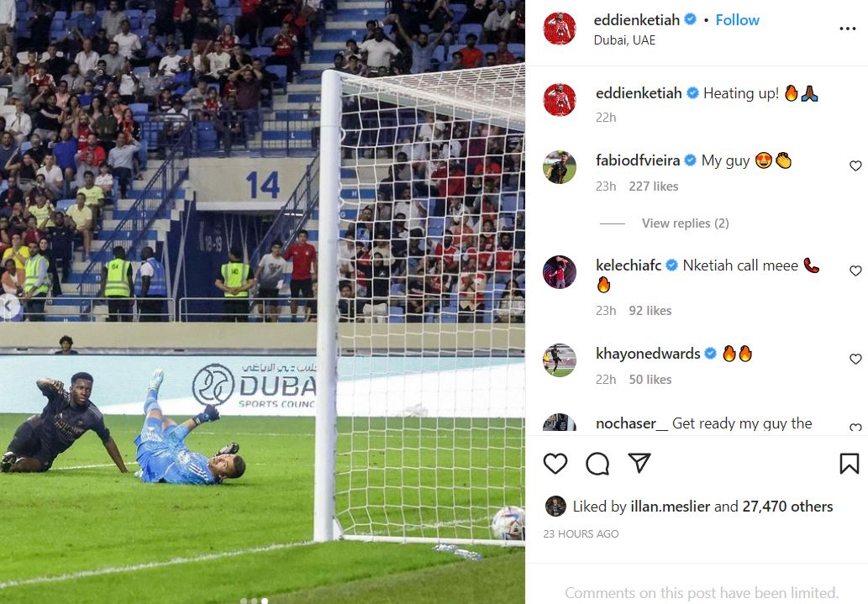Image resolution: width=868 pixels, height=604 pixels.
Task: Like the post with heart icon
Action: [x=555, y=464]
